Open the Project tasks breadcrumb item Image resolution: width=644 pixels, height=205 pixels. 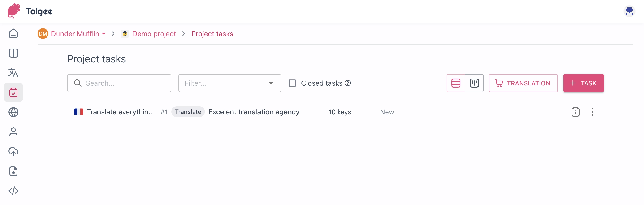212,34
